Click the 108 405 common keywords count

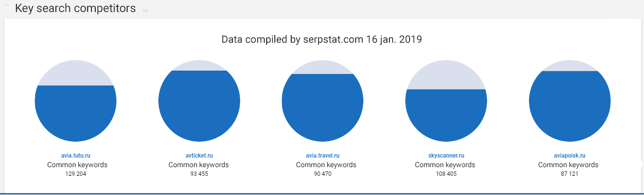click(x=446, y=174)
